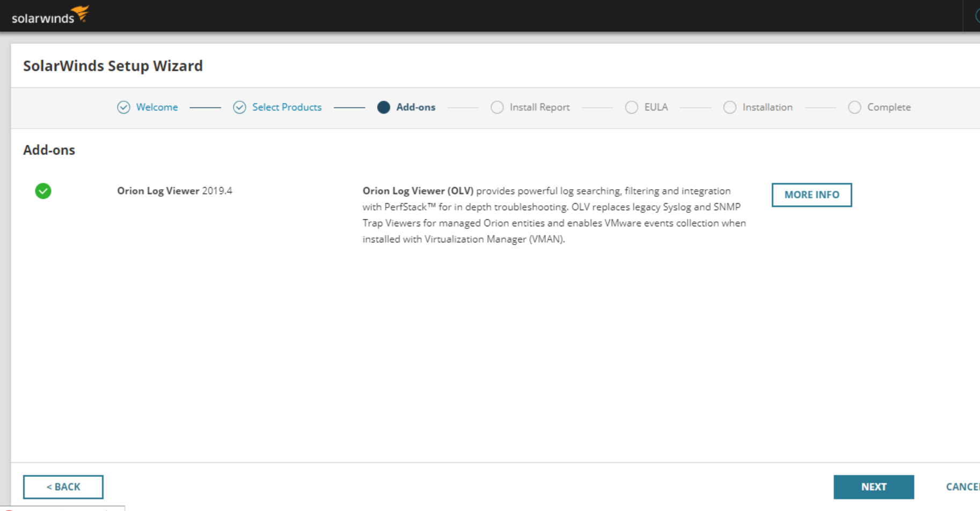Select the Installation step label
The width and height of the screenshot is (980, 511).
coord(767,107)
